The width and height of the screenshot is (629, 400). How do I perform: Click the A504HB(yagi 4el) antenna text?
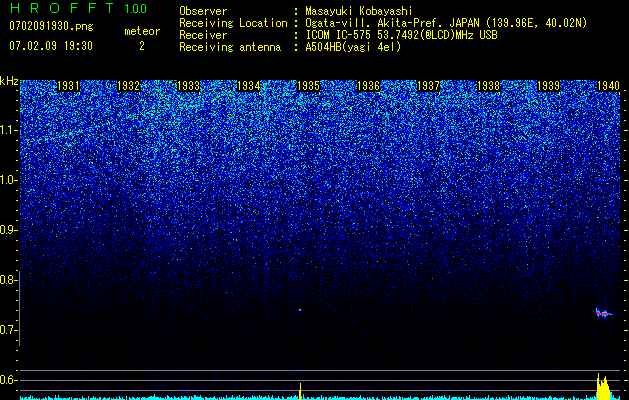click(x=353, y=47)
